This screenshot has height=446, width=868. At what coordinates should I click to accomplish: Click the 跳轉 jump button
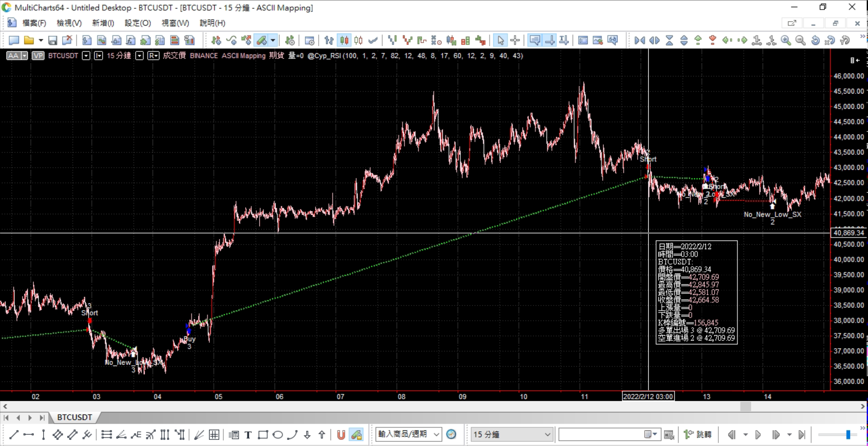click(x=697, y=434)
